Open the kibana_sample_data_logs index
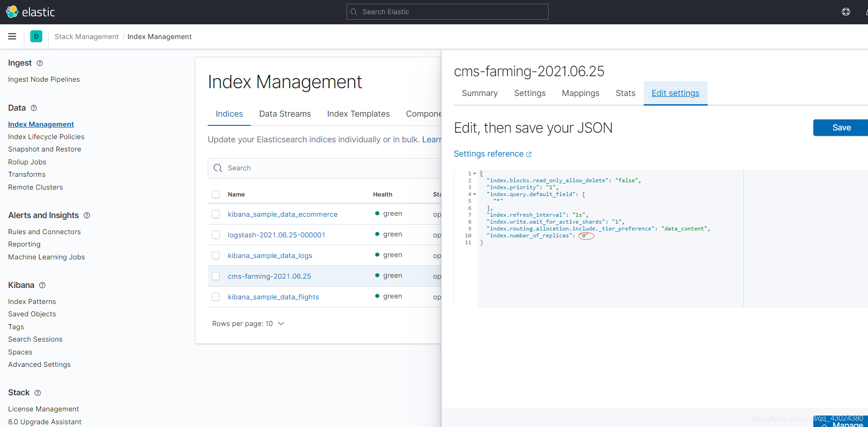868x427 pixels. click(x=270, y=256)
